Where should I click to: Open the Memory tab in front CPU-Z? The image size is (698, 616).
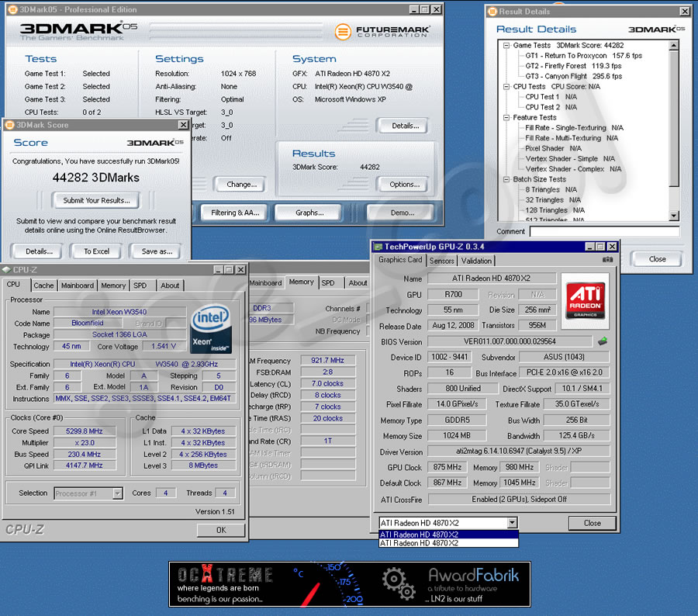point(113,286)
